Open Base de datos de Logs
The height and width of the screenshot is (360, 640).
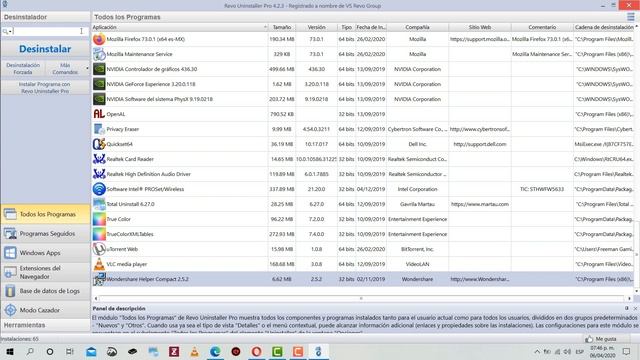[x=45, y=291]
